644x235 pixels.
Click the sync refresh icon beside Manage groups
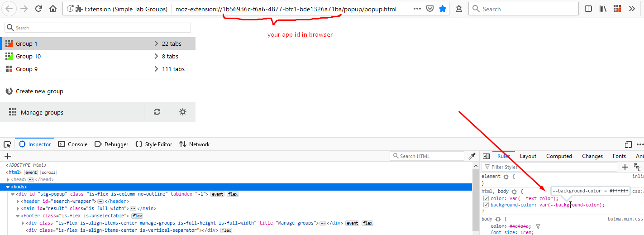point(157,112)
